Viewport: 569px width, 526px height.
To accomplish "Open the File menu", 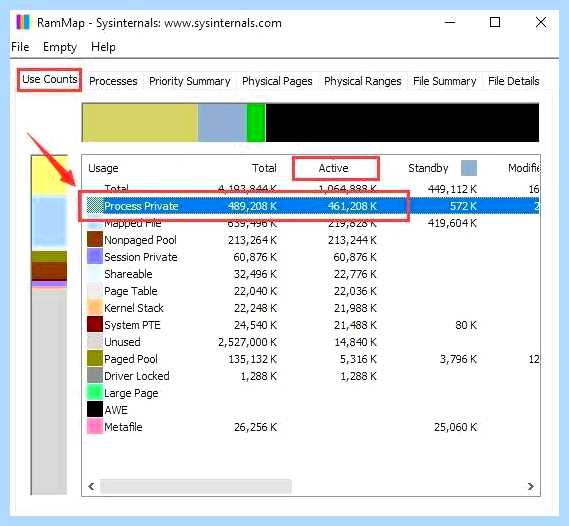I will (20, 47).
